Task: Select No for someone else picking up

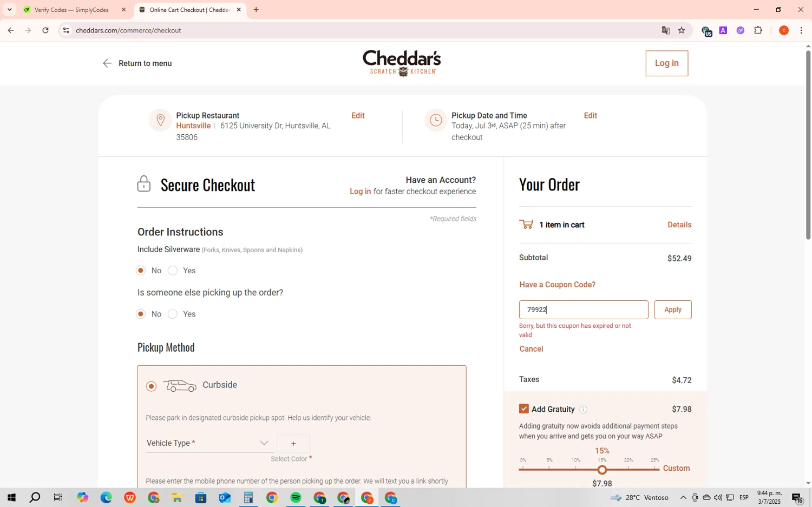Action: 141,314
